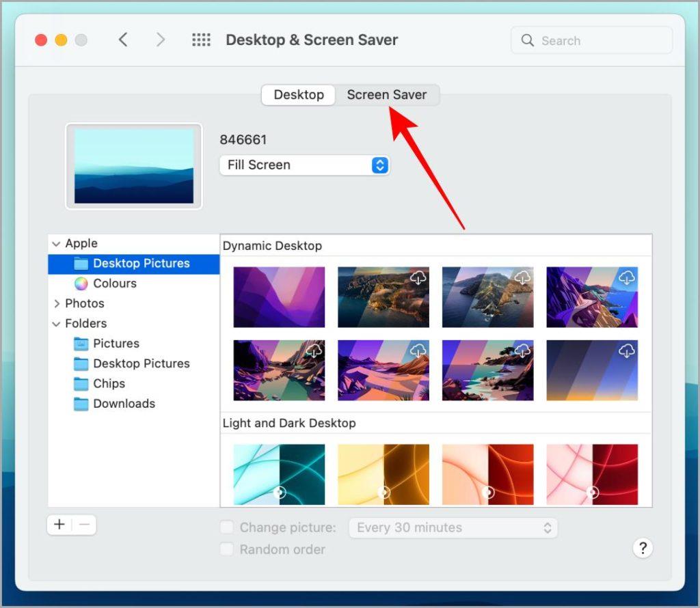Choose the Big Sur coast aerial wallpaper
The height and width of the screenshot is (608, 700).
tap(383, 297)
